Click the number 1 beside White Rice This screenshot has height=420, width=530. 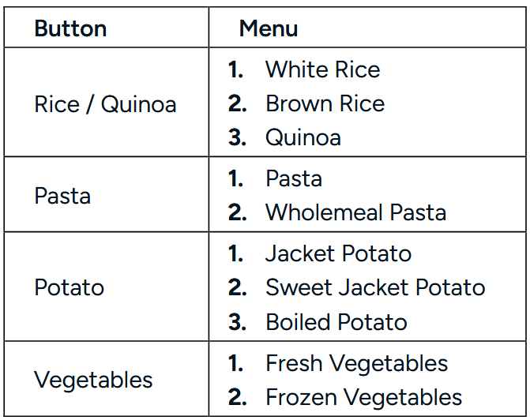point(235,69)
